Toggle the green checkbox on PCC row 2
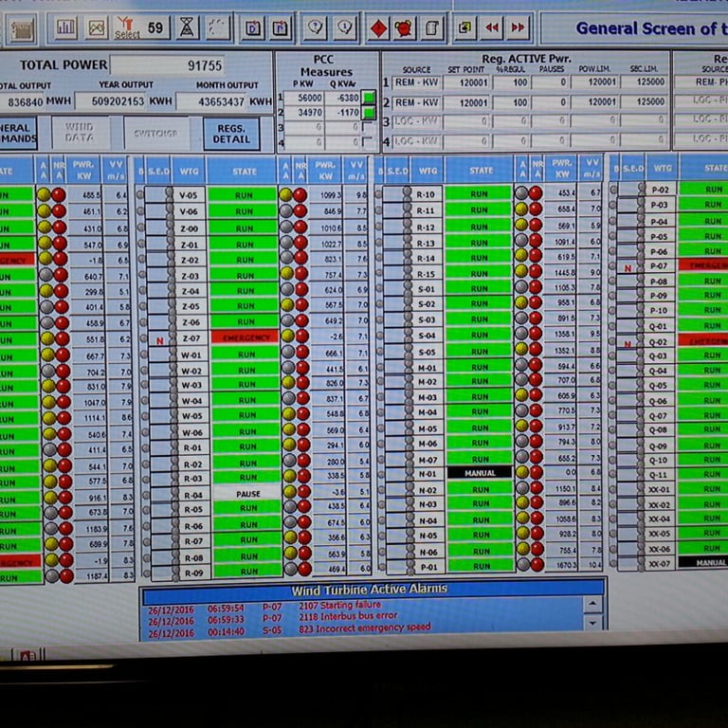The height and width of the screenshot is (728, 728). pos(369,113)
